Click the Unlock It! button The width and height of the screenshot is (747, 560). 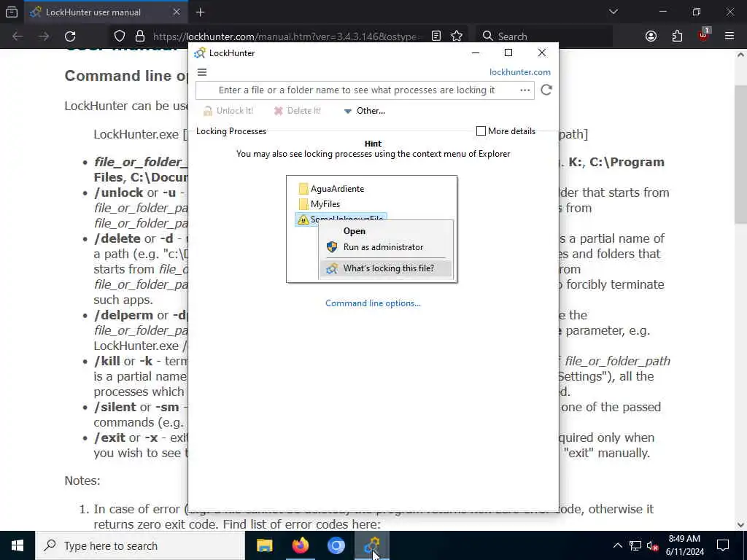click(x=228, y=111)
